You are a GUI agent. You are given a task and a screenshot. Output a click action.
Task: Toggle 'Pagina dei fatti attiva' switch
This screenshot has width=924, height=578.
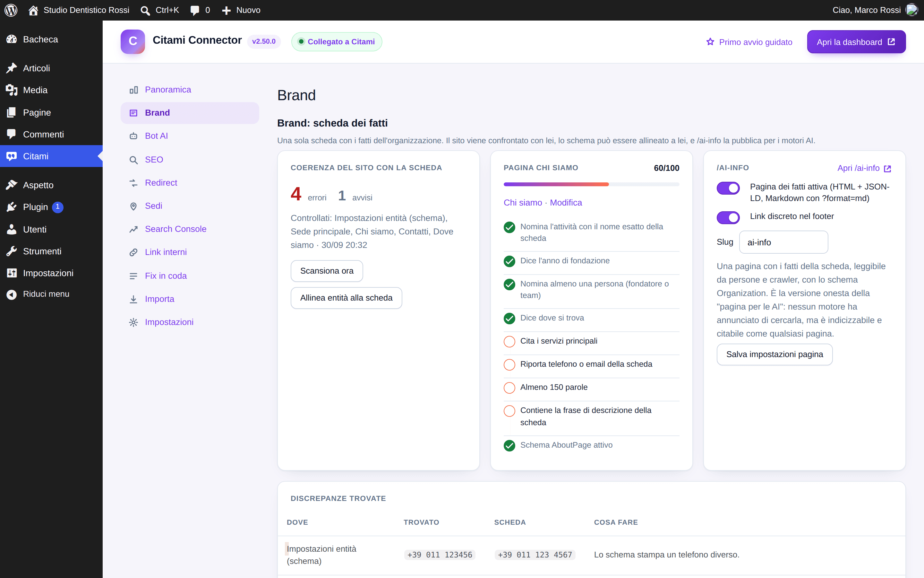728,188
